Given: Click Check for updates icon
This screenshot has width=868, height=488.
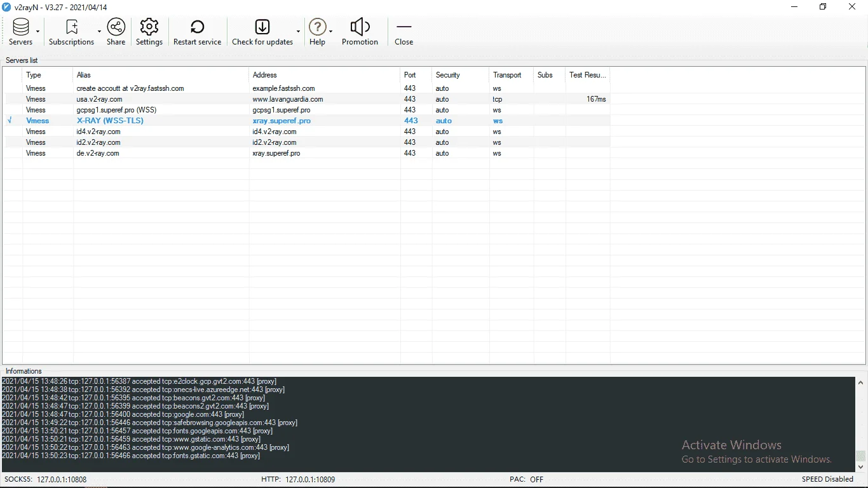Looking at the screenshot, I should point(262,27).
